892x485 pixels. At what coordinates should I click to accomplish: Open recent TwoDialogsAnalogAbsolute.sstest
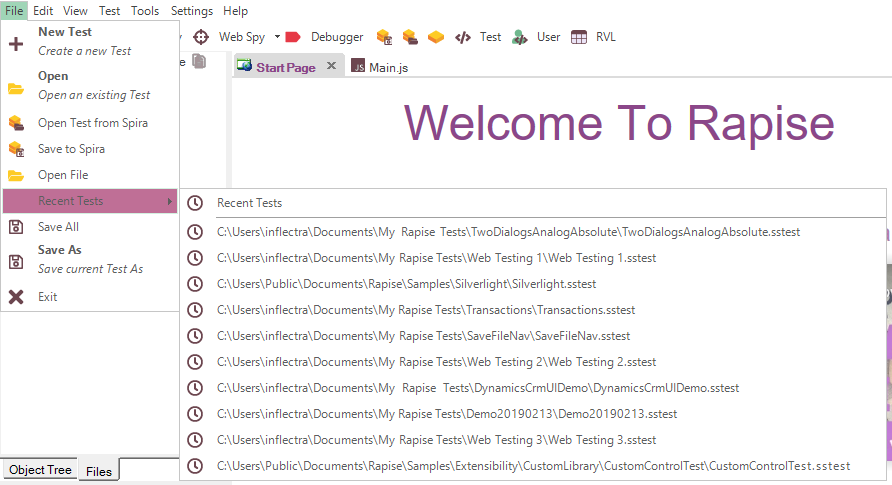[533, 232]
